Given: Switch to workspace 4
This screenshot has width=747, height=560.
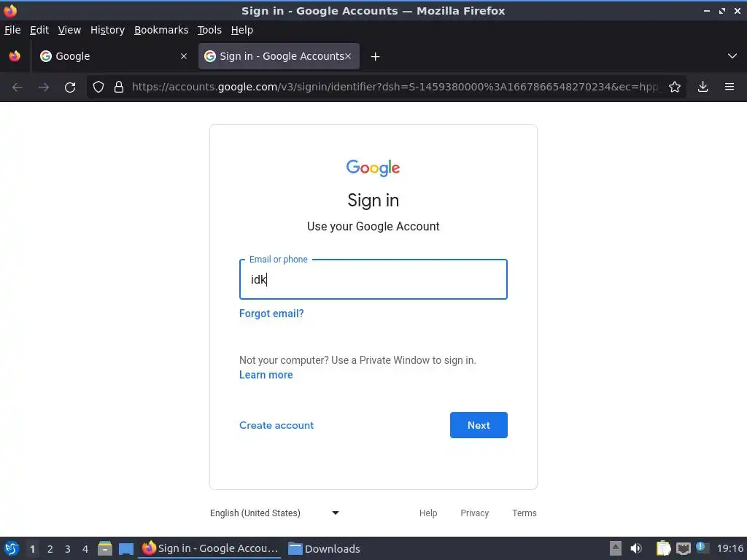Looking at the screenshot, I should pyautogui.click(x=85, y=549).
